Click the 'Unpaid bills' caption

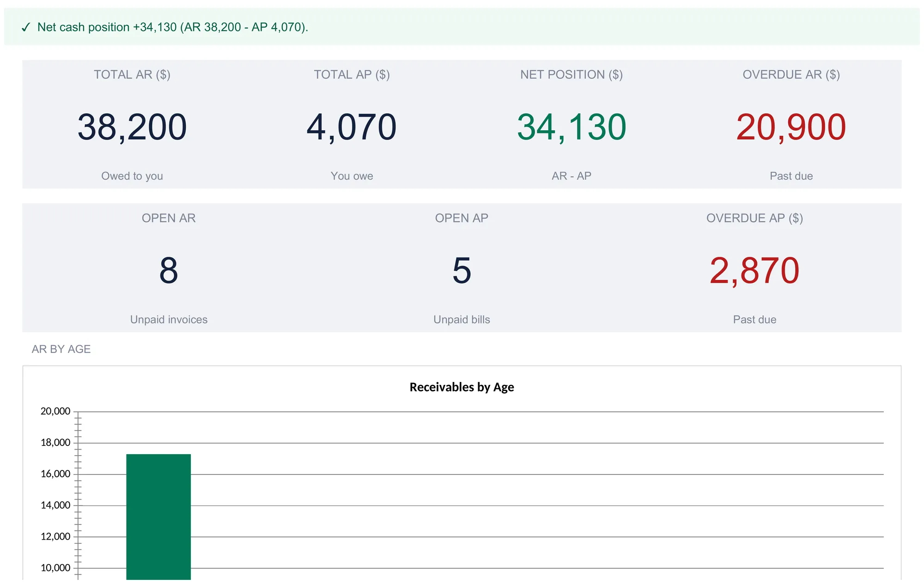[x=462, y=320]
